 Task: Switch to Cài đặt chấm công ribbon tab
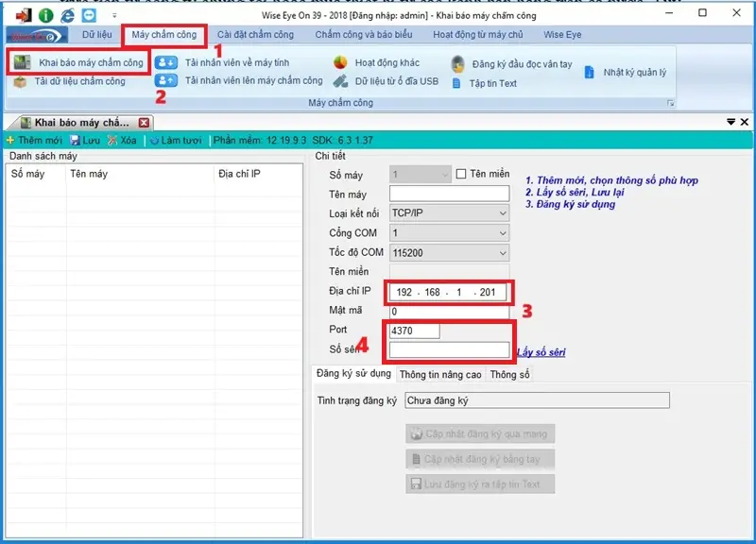pyautogui.click(x=255, y=35)
